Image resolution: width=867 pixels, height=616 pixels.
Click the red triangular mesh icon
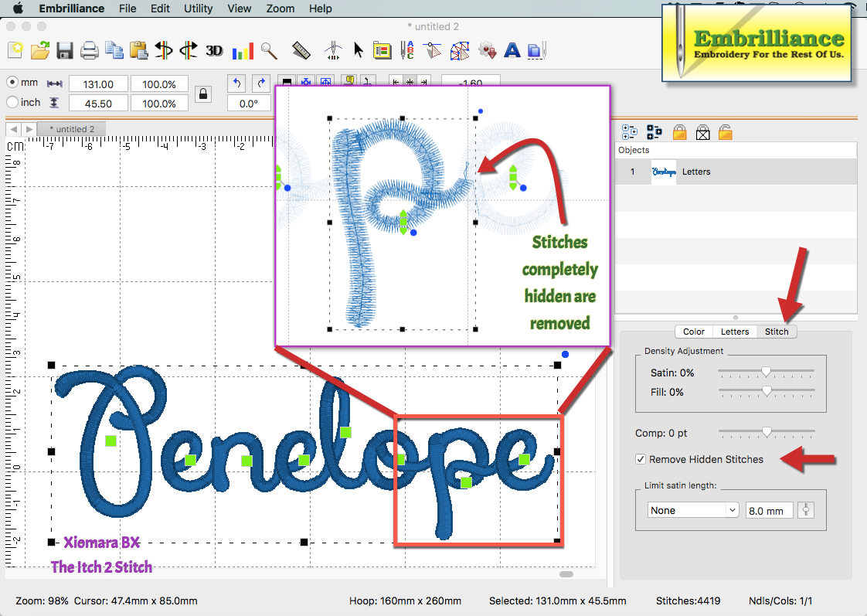point(460,51)
